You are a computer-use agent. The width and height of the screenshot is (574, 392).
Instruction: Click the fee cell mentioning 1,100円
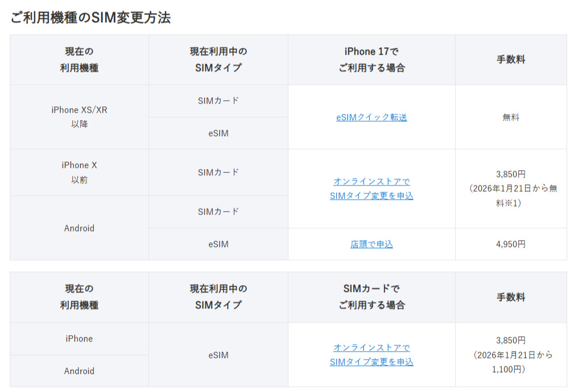pyautogui.click(x=511, y=355)
